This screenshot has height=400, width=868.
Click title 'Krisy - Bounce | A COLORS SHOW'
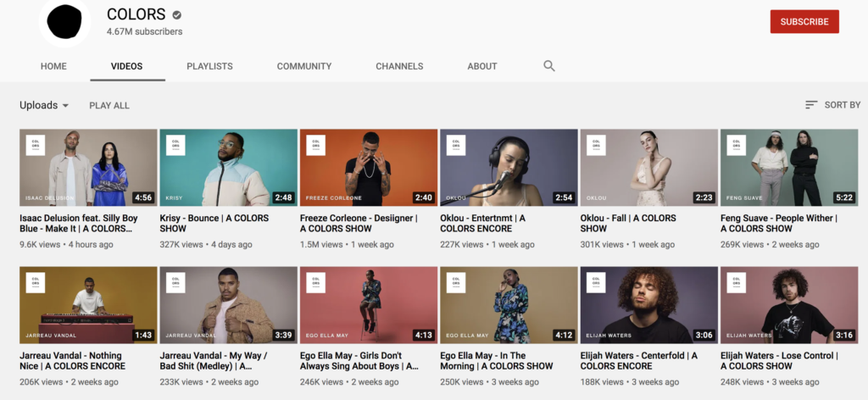pos(214,223)
